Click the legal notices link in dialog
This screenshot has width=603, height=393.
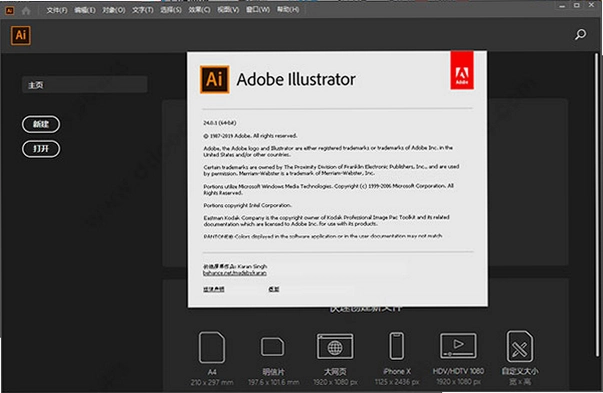click(214, 289)
